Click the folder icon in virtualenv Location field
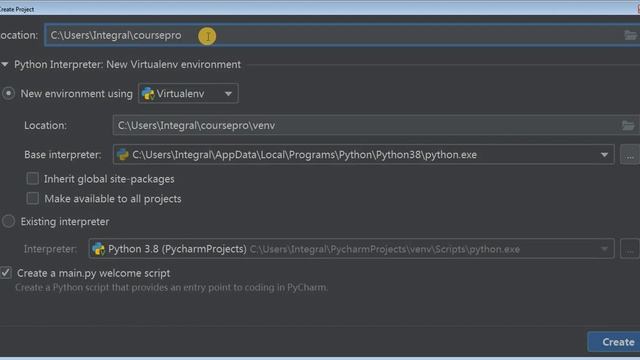This screenshot has height=360, width=640. tap(628, 125)
